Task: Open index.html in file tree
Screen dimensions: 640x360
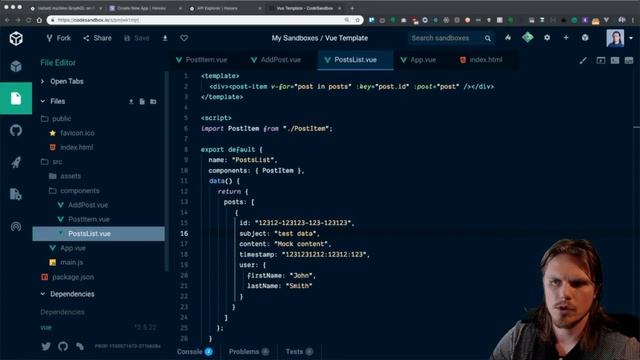Action: click(76, 147)
